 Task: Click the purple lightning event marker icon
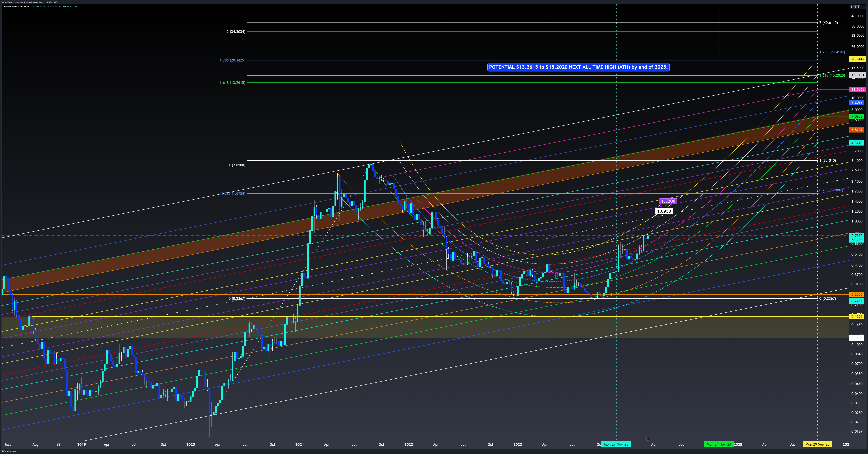648,439
